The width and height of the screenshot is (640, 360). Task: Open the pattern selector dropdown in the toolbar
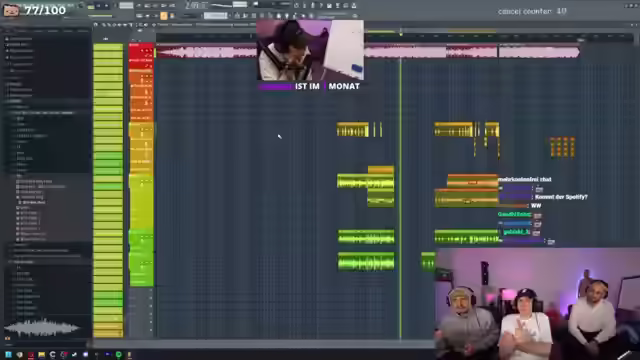(x=216, y=16)
